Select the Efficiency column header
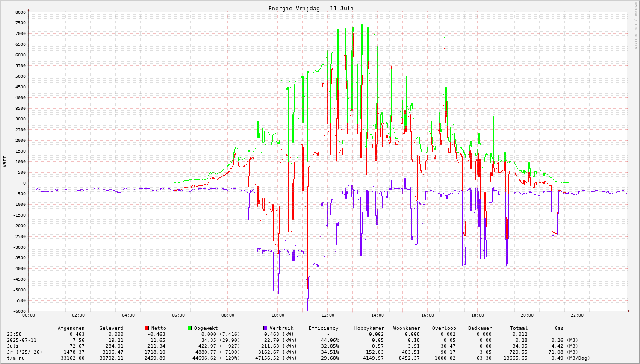Viewport: 640px width, 364px height. coord(323,328)
